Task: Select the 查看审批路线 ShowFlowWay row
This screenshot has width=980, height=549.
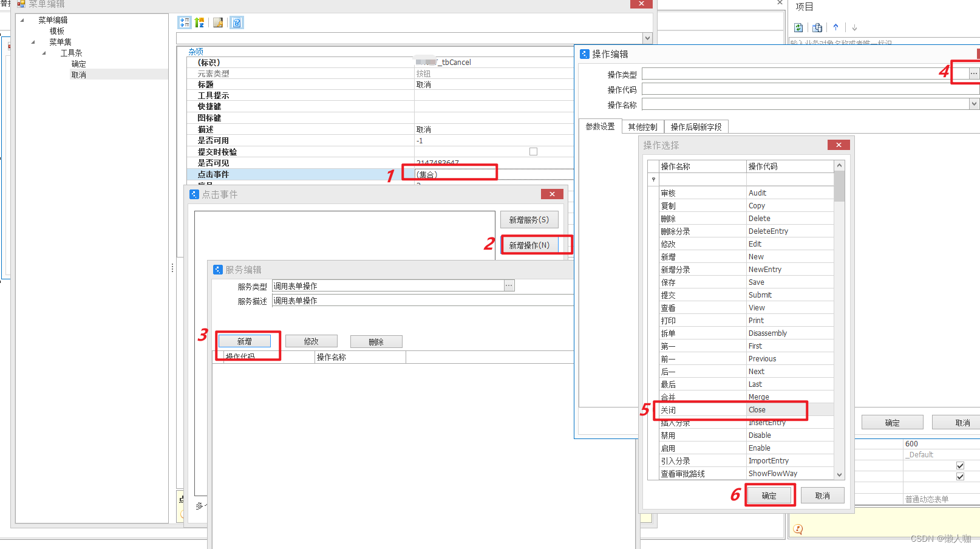Action: coord(746,473)
